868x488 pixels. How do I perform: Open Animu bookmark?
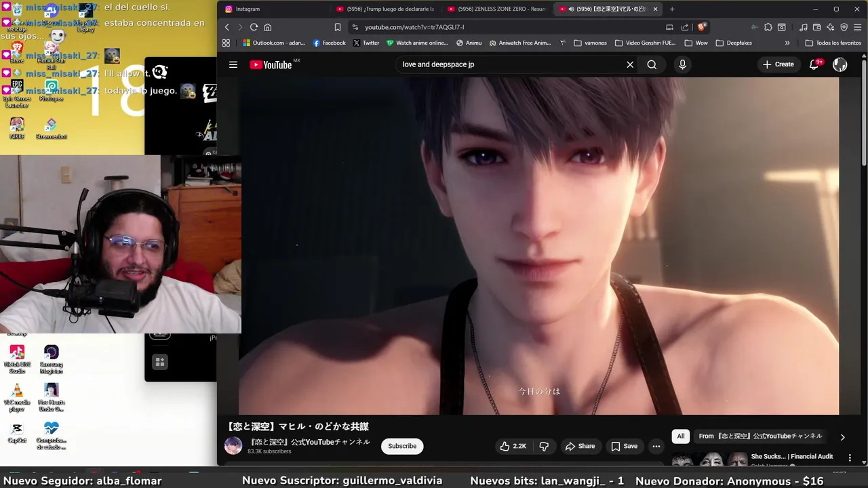(469, 43)
